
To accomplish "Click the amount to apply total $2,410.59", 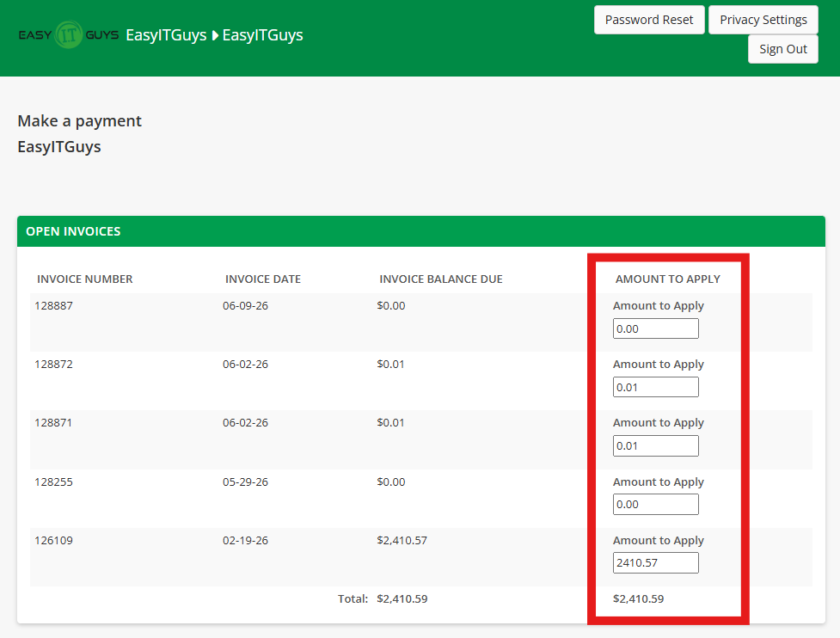I will click(x=639, y=599).
